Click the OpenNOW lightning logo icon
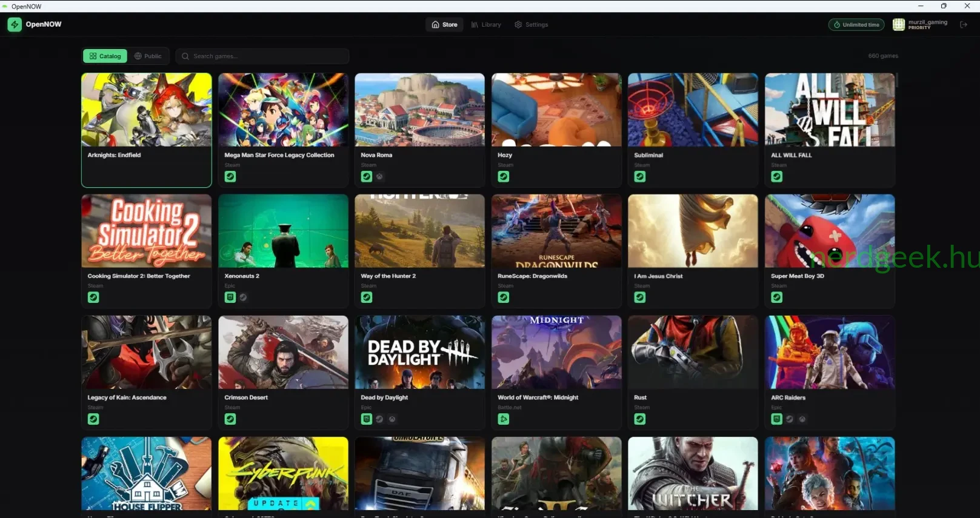 pyautogui.click(x=15, y=25)
